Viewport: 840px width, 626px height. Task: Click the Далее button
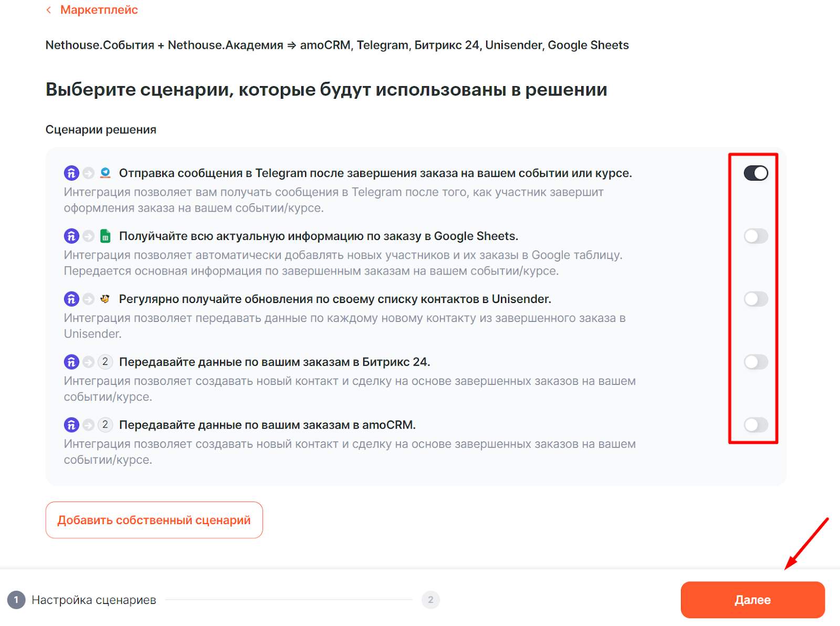pyautogui.click(x=752, y=600)
